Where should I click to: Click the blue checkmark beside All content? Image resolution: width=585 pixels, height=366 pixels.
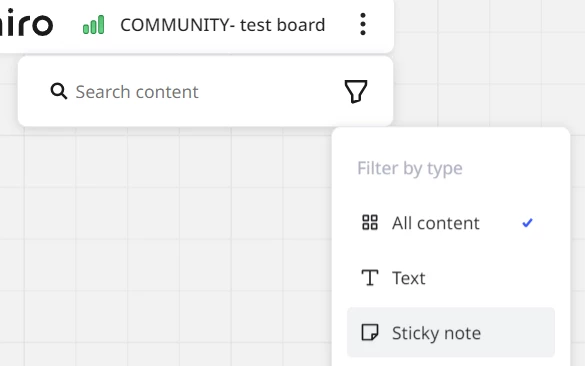point(527,223)
